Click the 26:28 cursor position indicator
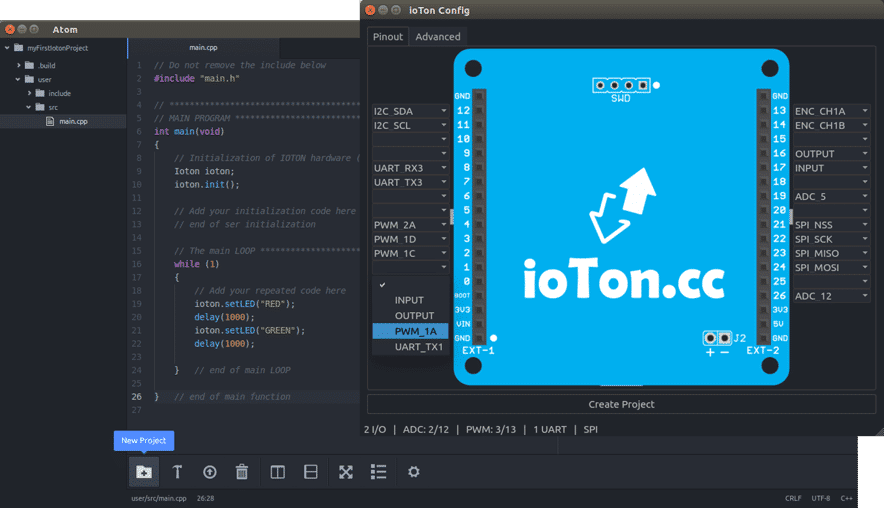The height and width of the screenshot is (508, 884). coord(205,498)
